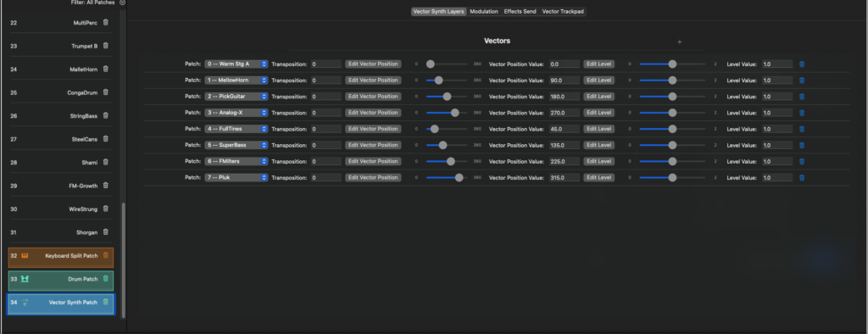Click the level slider in FullTines row
The height and width of the screenshot is (334, 868).
pos(672,129)
